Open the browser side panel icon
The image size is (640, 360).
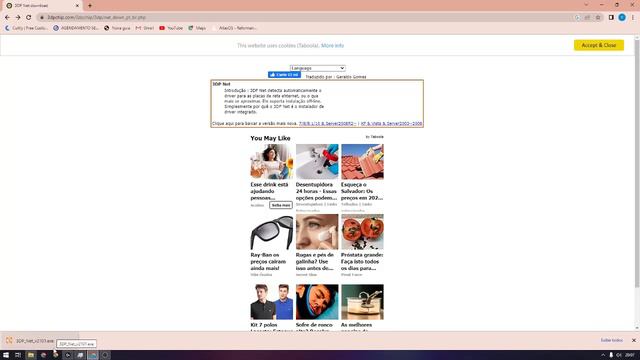tap(611, 18)
